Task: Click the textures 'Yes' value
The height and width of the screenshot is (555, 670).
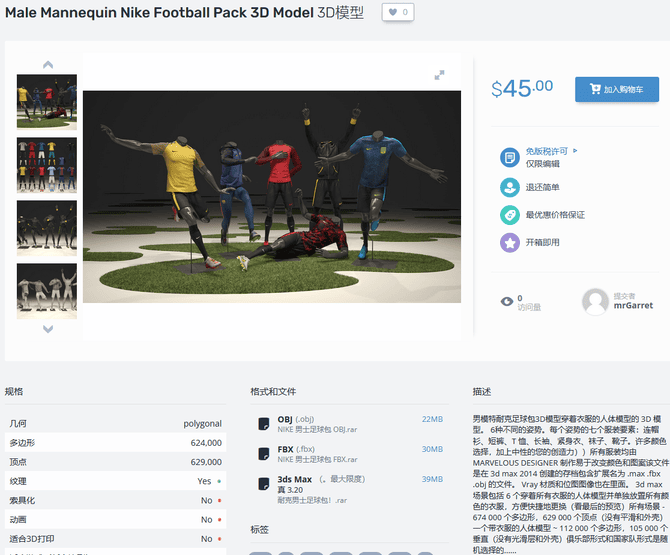Action: click(x=204, y=481)
